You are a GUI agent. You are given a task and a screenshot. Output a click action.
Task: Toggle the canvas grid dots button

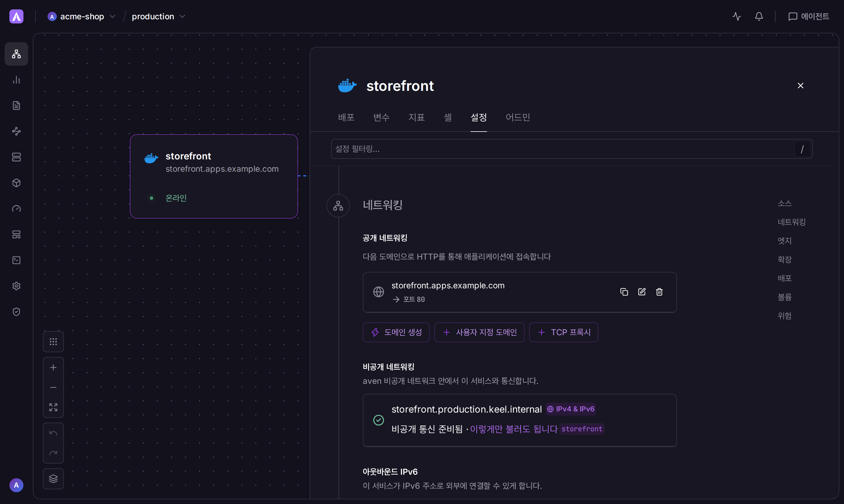[x=53, y=341]
